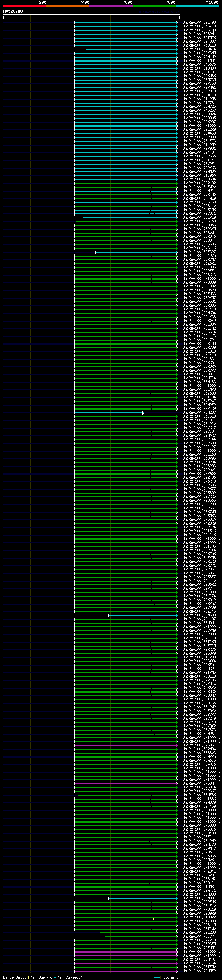Select label UniRef100_A9PJC9
Image resolution: width=222 pixels, height=980 pixels.
pos(199,408)
